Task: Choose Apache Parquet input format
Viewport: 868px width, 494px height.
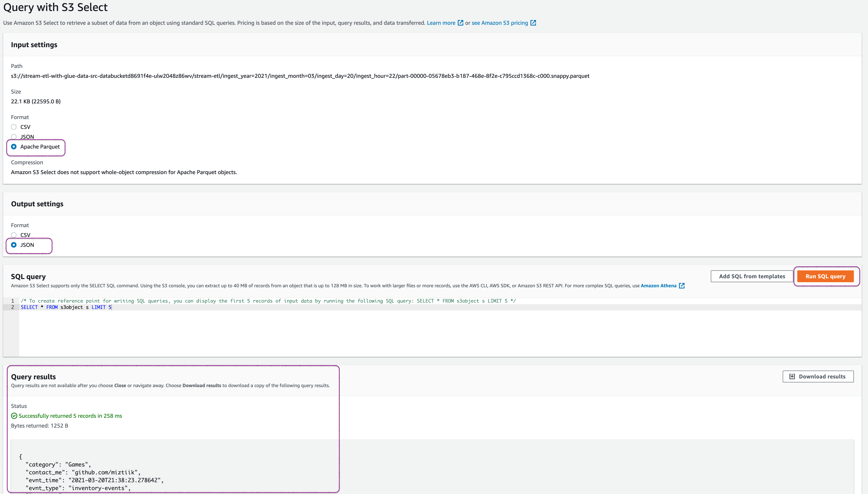Action: [x=14, y=147]
